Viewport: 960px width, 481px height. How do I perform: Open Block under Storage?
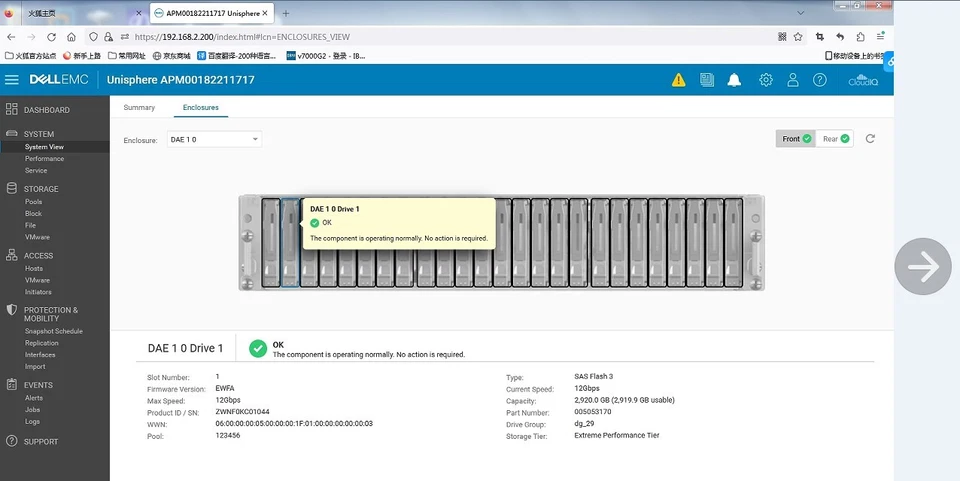tap(33, 214)
